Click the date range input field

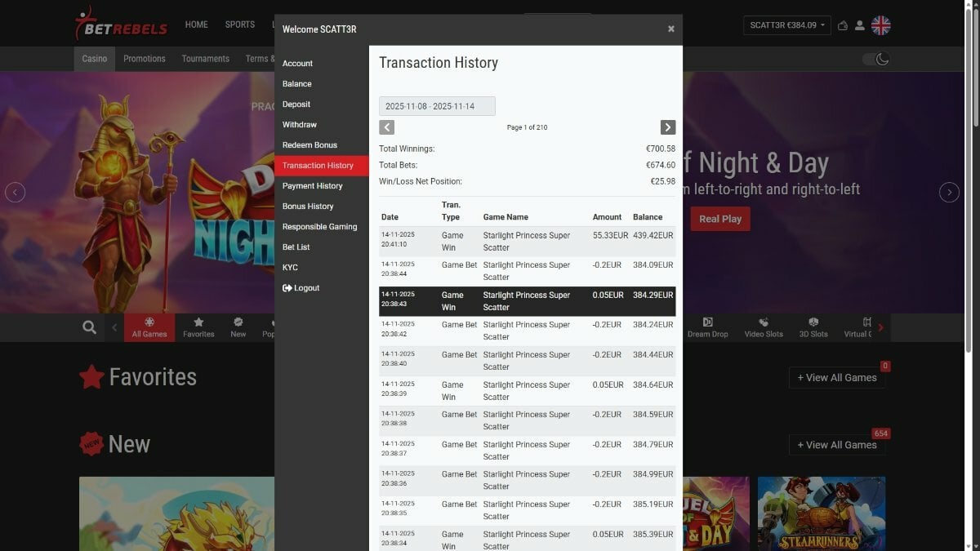(437, 106)
